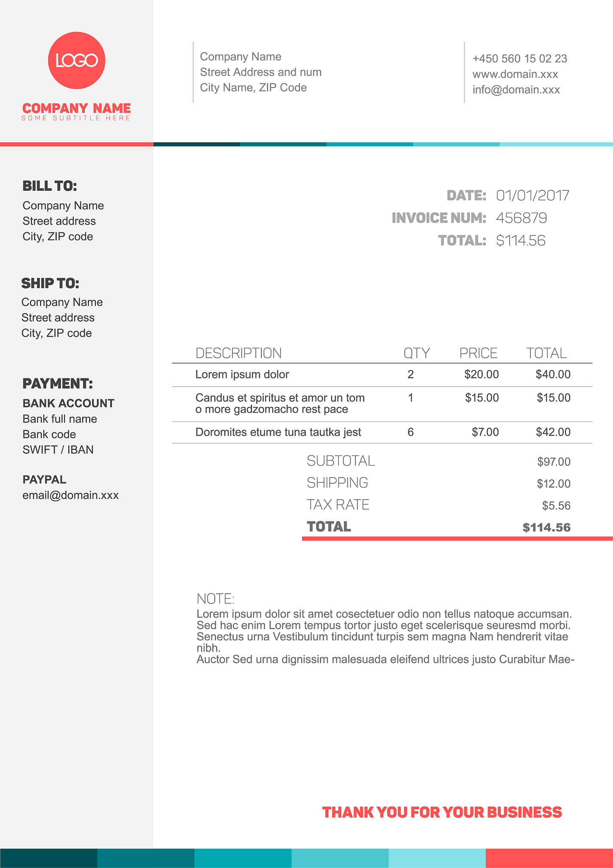Click the phone number +450 560 15 02 23
613x868 pixels.
coord(519,58)
